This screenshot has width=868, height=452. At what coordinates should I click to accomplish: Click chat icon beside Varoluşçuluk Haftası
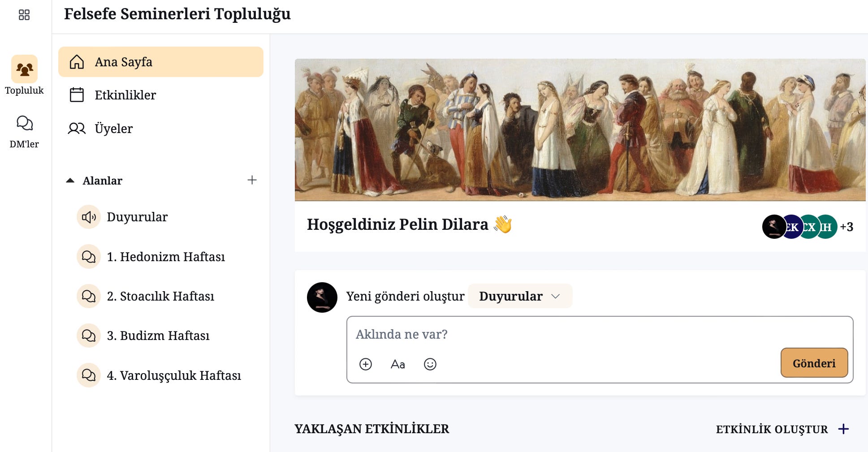coord(88,375)
